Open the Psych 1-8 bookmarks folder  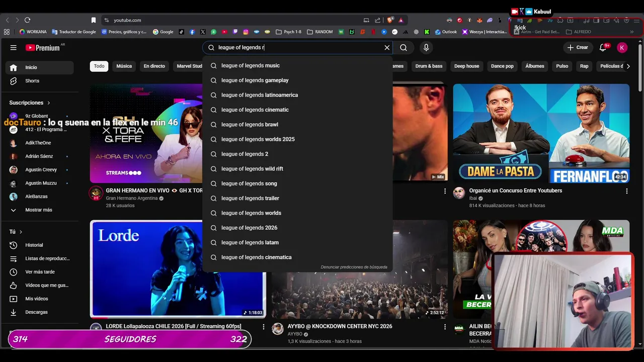coord(289,32)
